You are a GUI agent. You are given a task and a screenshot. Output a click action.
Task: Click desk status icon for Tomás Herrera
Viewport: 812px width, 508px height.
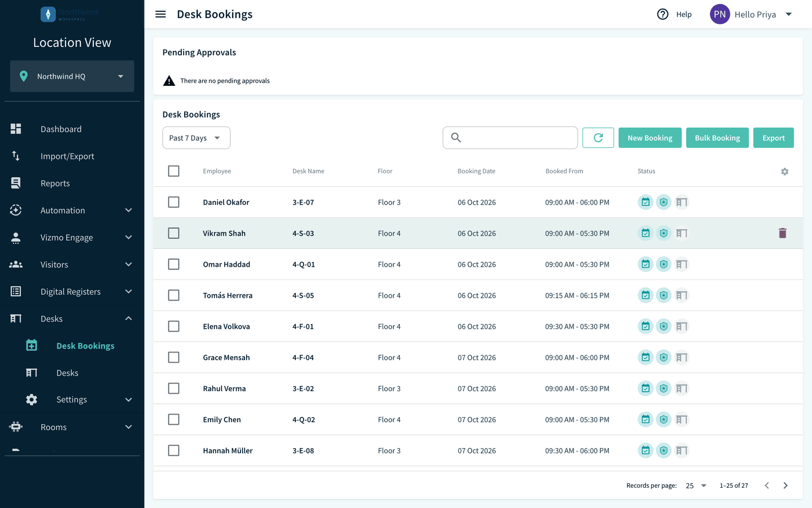pos(682,295)
